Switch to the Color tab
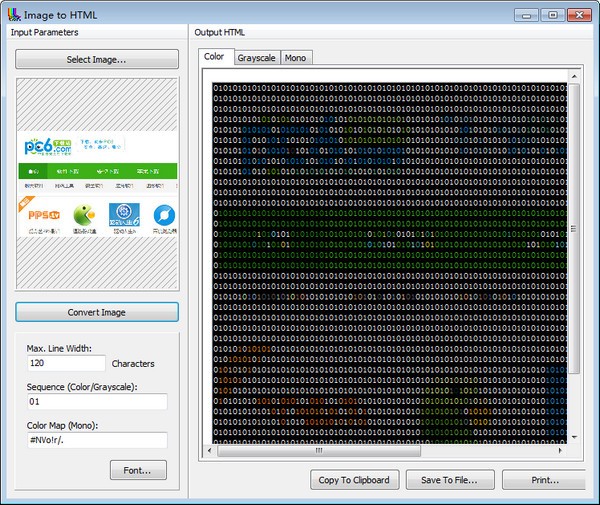Image resolution: width=600 pixels, height=505 pixels. [x=214, y=57]
